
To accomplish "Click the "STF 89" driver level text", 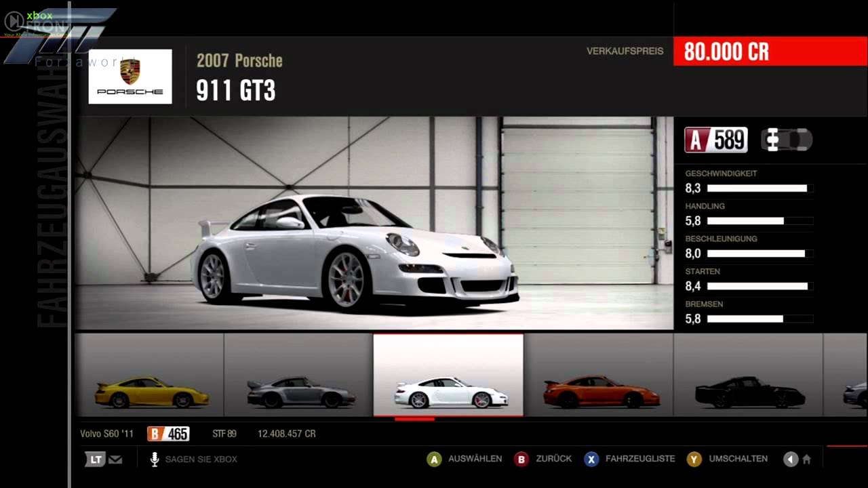I will pyautogui.click(x=224, y=434).
